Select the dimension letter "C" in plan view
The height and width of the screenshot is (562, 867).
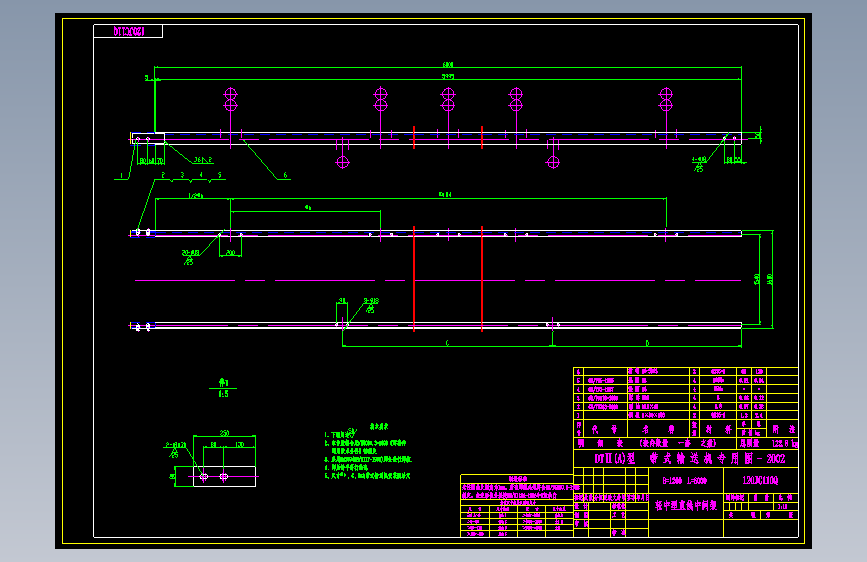[x=447, y=343]
